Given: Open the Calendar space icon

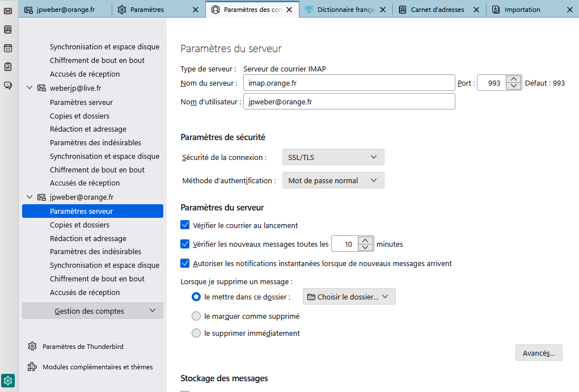Looking at the screenshot, I should coord(8,48).
